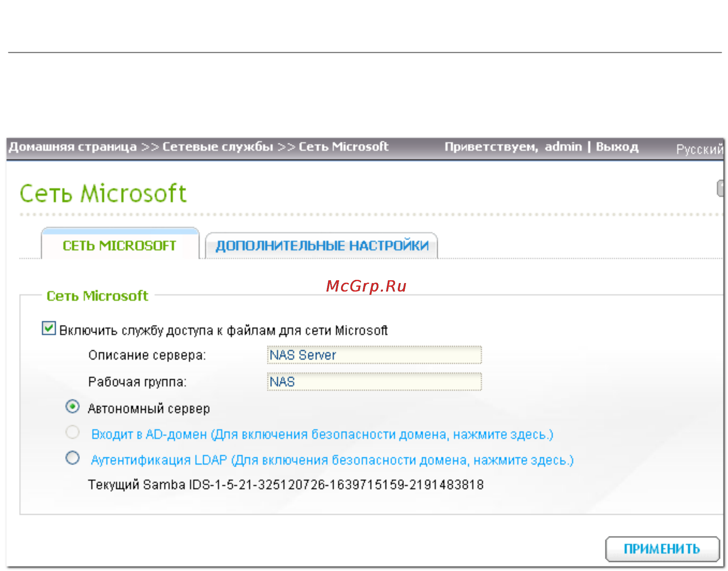Click the Рабочая группа input field
Viewport: 728px width, 571px height.
(x=374, y=382)
